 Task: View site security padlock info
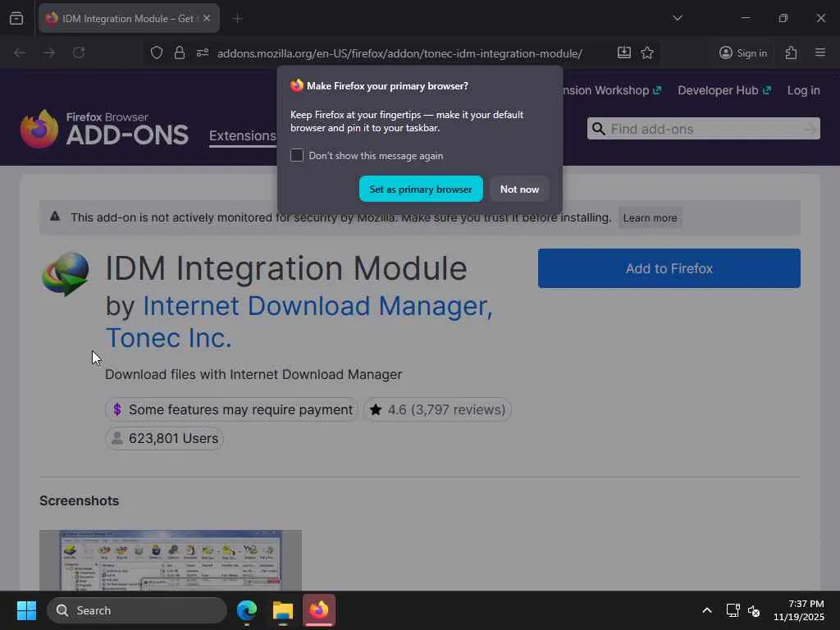(x=180, y=53)
